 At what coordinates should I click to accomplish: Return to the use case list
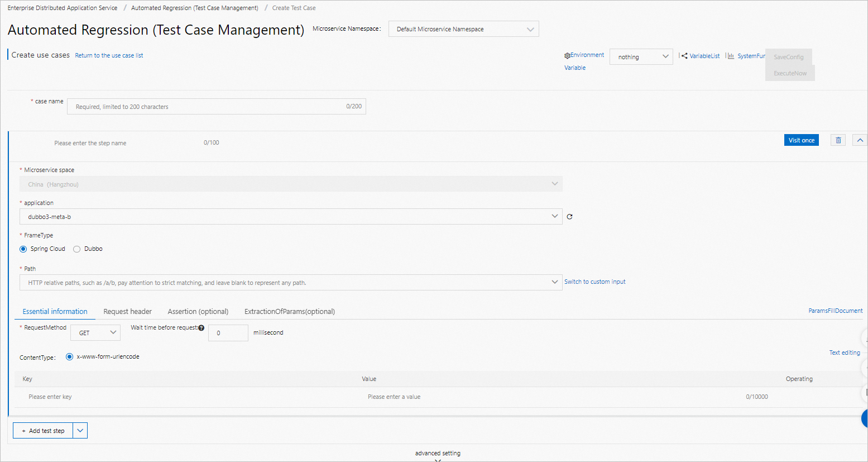109,55
